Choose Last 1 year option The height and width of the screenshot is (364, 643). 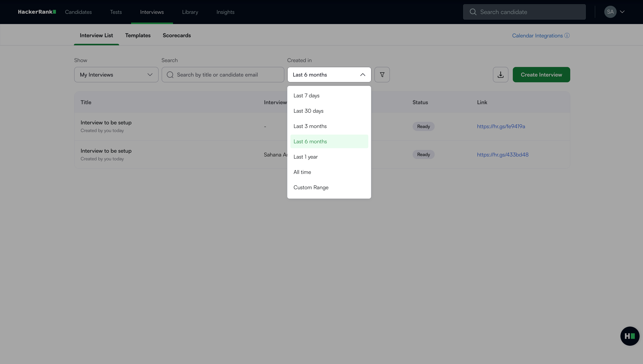(x=306, y=157)
